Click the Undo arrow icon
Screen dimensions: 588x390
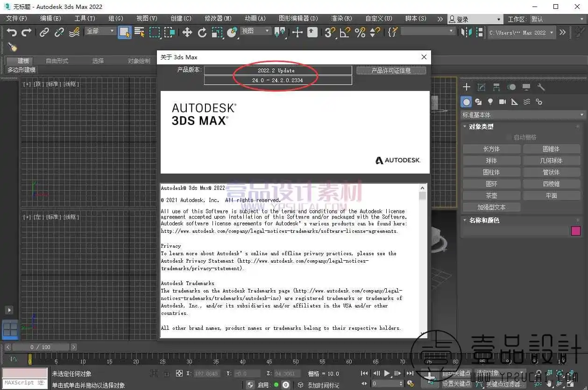coord(12,32)
